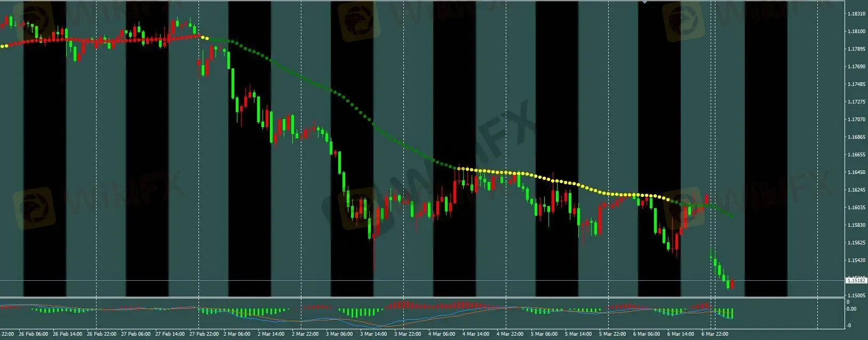Click the 5 Mar 06:00 time label
This screenshot has width=868, height=340.
pyautogui.click(x=544, y=334)
